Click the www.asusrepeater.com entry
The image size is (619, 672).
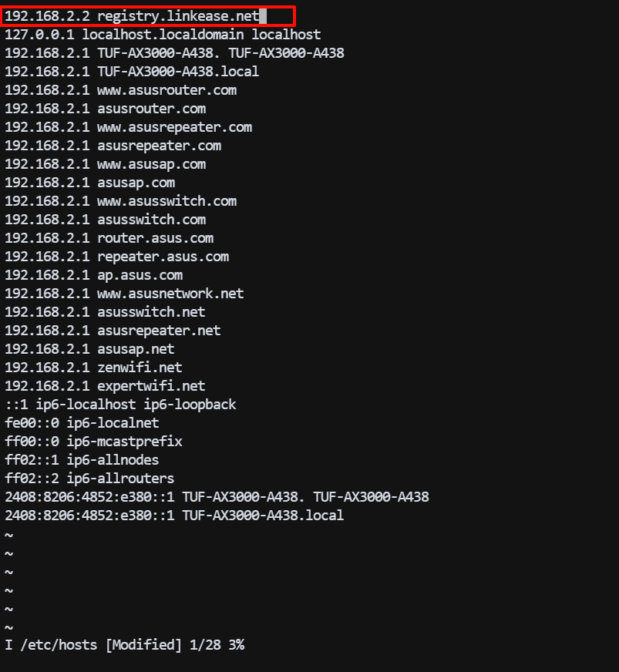tap(128, 127)
